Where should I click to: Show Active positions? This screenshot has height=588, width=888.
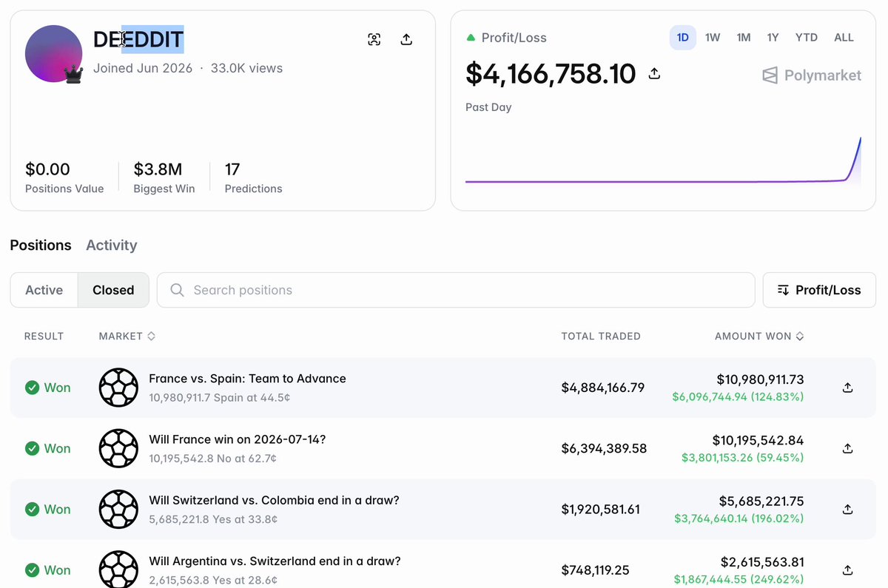tap(44, 290)
